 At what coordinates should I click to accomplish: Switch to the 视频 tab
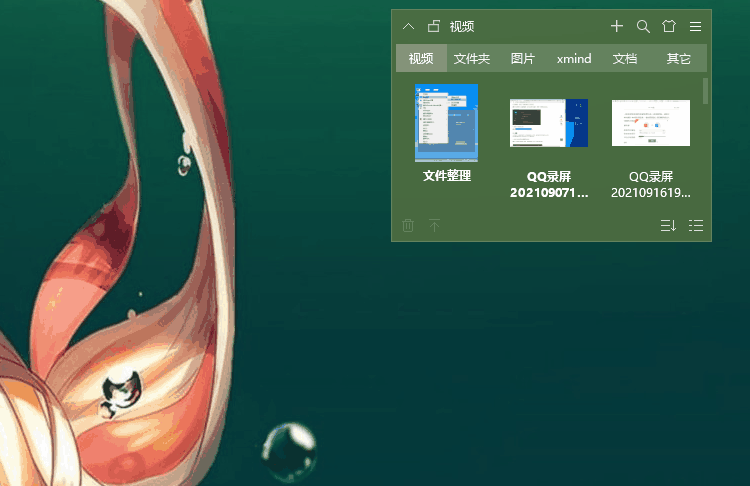[x=421, y=58]
